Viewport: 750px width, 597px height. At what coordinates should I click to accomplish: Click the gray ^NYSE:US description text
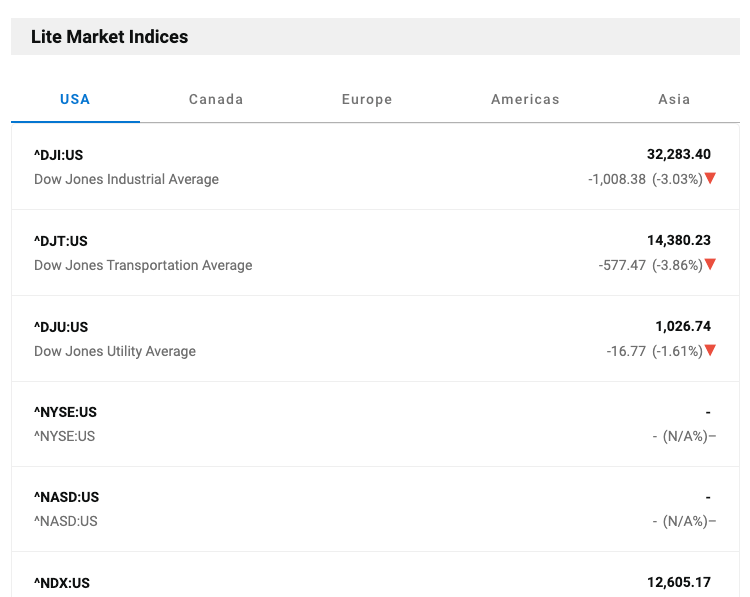[x=65, y=436]
